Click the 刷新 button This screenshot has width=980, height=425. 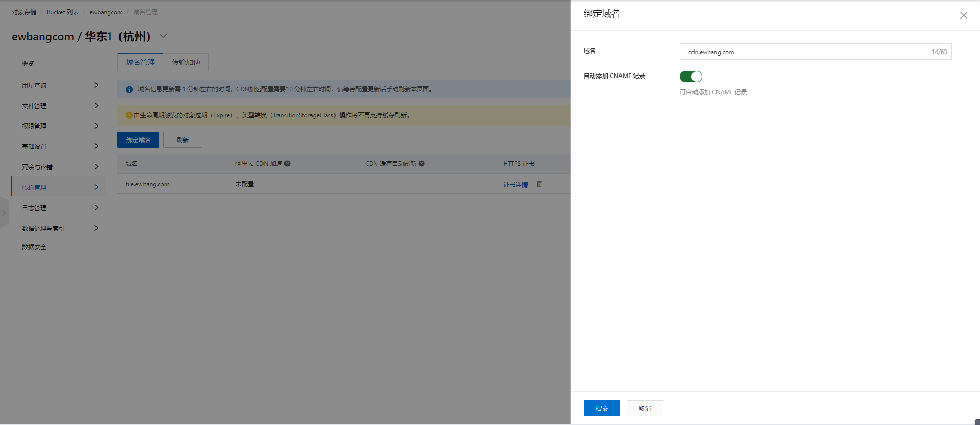182,140
